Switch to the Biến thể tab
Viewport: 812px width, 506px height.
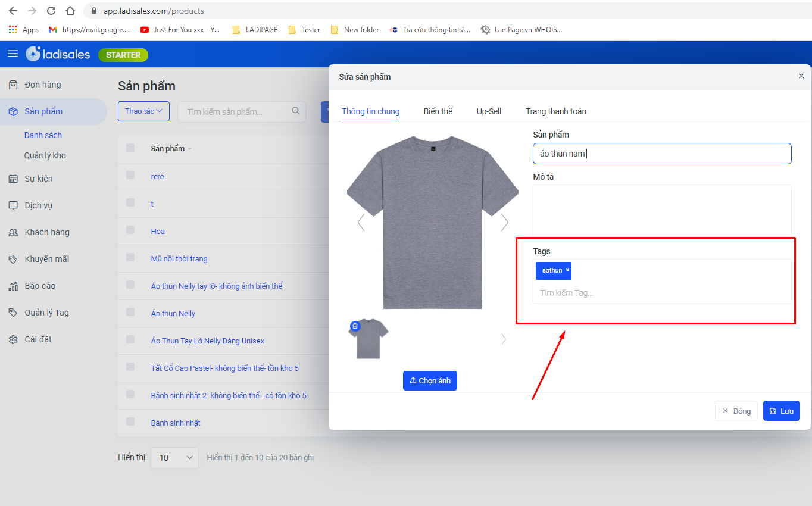[x=438, y=111]
